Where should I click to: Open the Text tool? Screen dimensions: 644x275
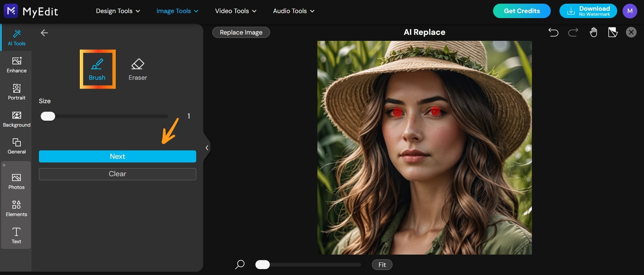16,236
